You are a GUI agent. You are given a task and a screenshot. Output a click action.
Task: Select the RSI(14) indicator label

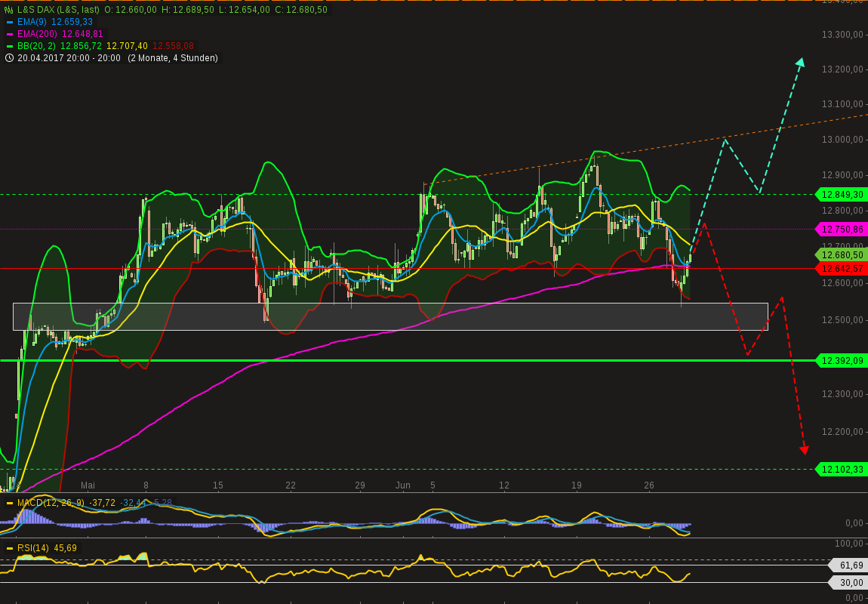[32, 549]
